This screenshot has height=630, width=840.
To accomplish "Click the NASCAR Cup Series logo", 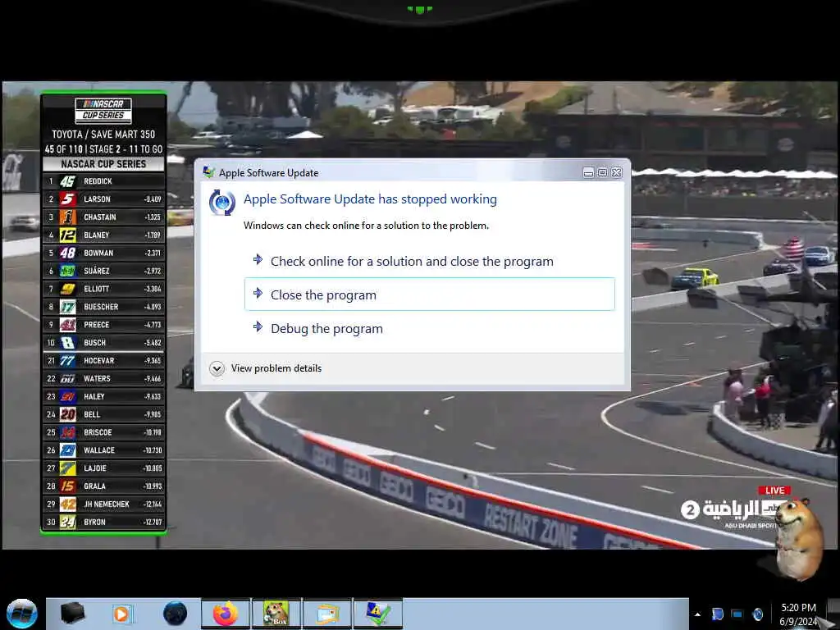I will pyautogui.click(x=103, y=110).
